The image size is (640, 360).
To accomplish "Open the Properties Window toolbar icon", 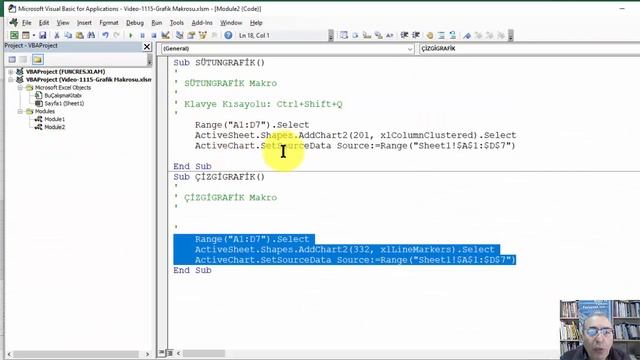I will point(191,36).
